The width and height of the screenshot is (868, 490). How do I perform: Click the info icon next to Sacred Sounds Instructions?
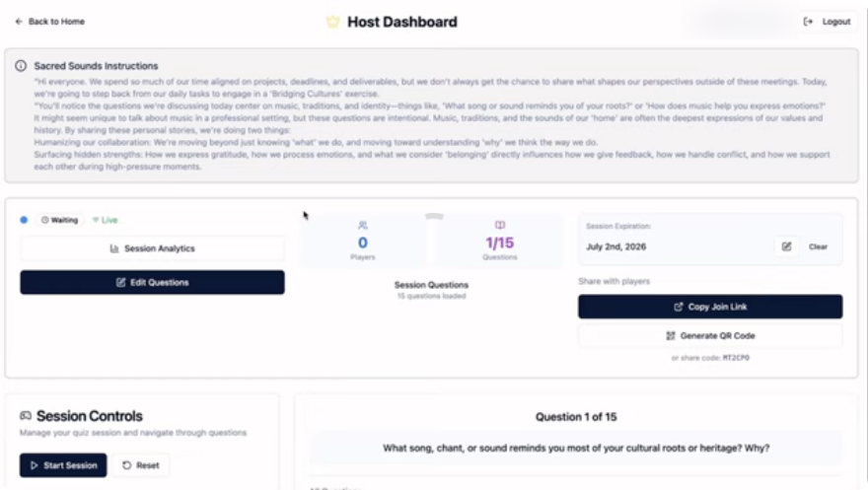21,66
